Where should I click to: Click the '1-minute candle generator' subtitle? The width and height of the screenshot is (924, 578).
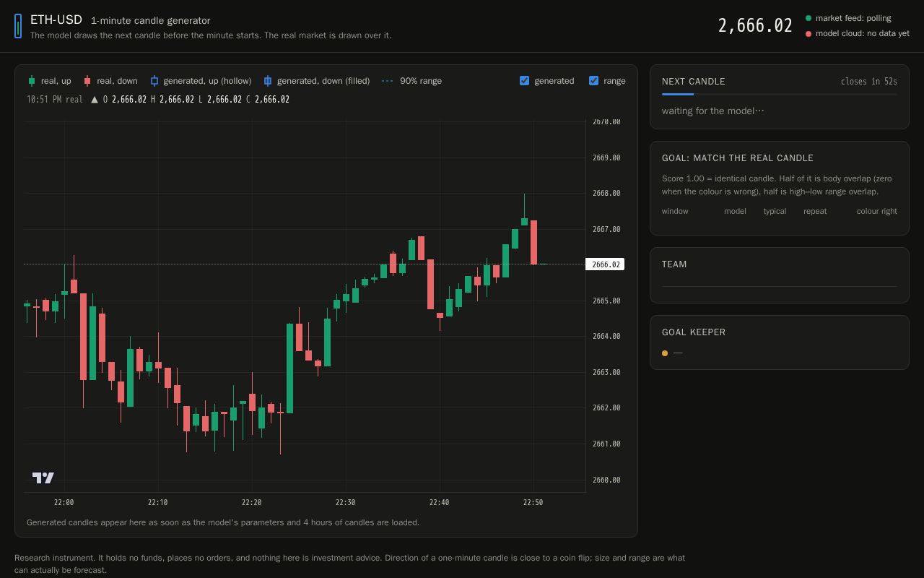point(151,21)
